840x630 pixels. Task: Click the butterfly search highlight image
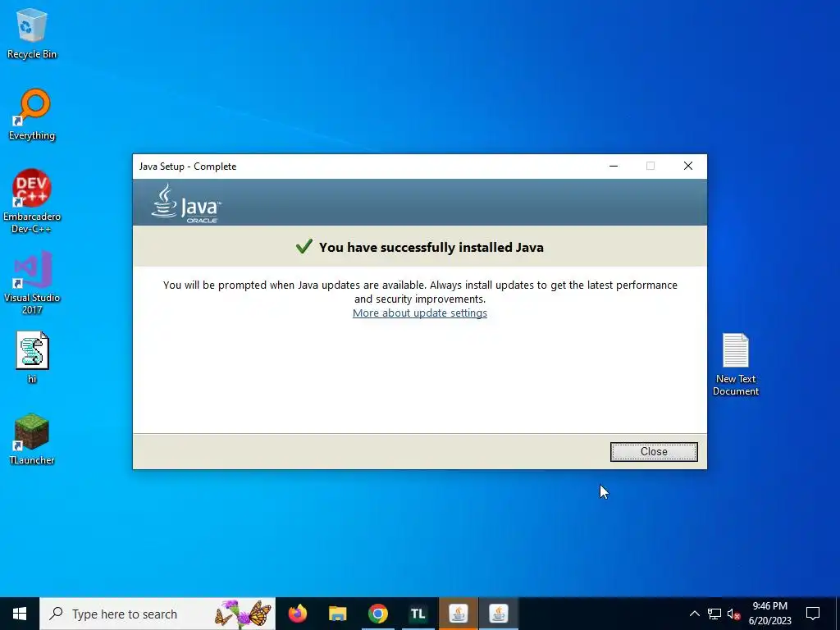[x=243, y=614]
